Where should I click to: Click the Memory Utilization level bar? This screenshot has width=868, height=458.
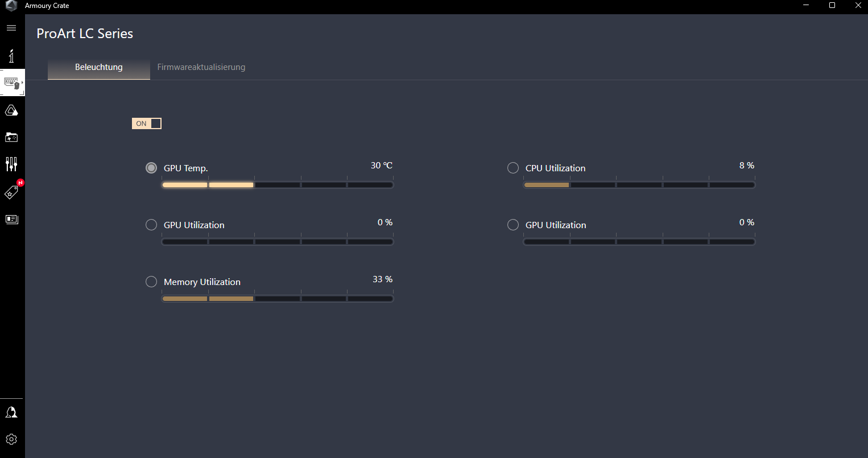click(278, 299)
